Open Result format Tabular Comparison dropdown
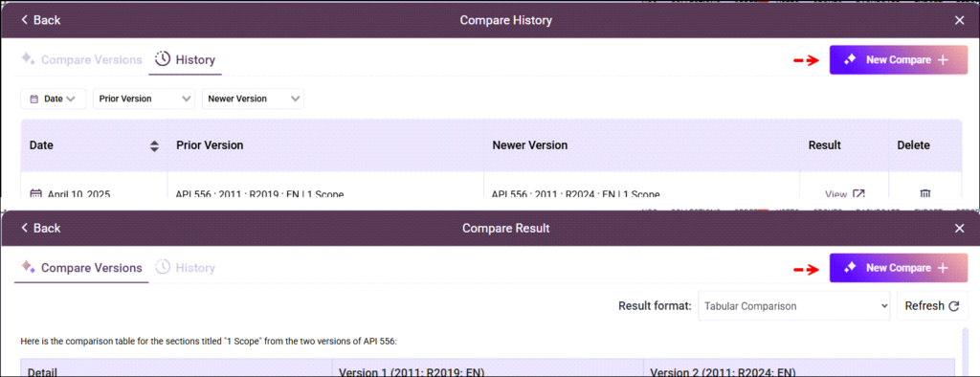The image size is (980, 377). tap(793, 306)
